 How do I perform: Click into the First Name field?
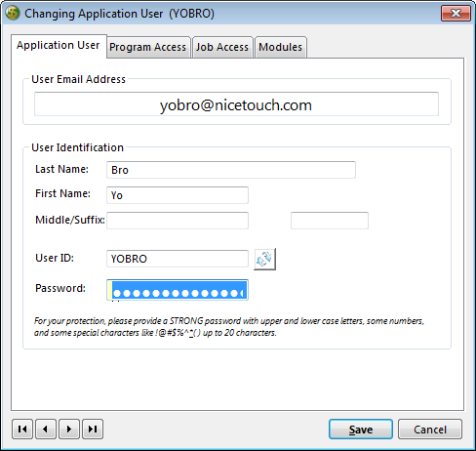click(x=178, y=195)
